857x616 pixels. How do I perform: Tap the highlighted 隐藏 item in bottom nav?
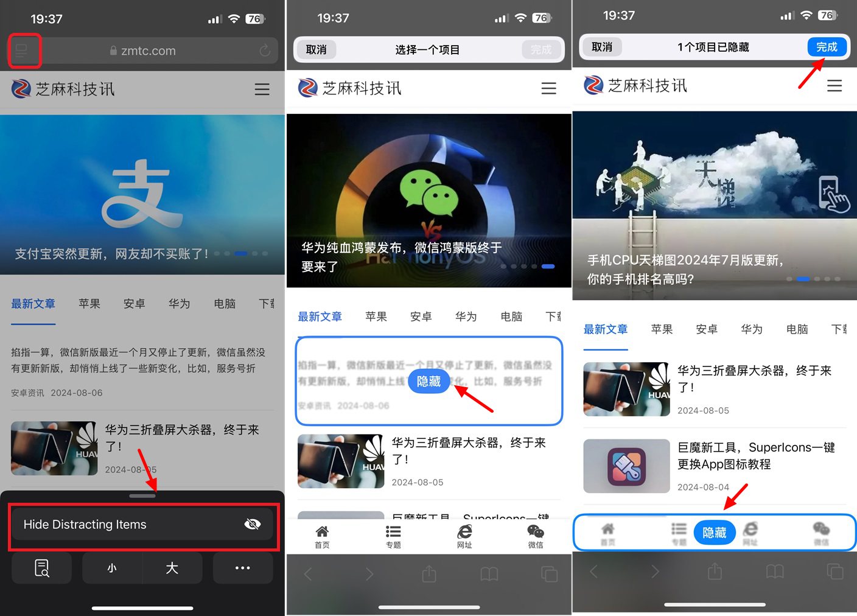(715, 532)
